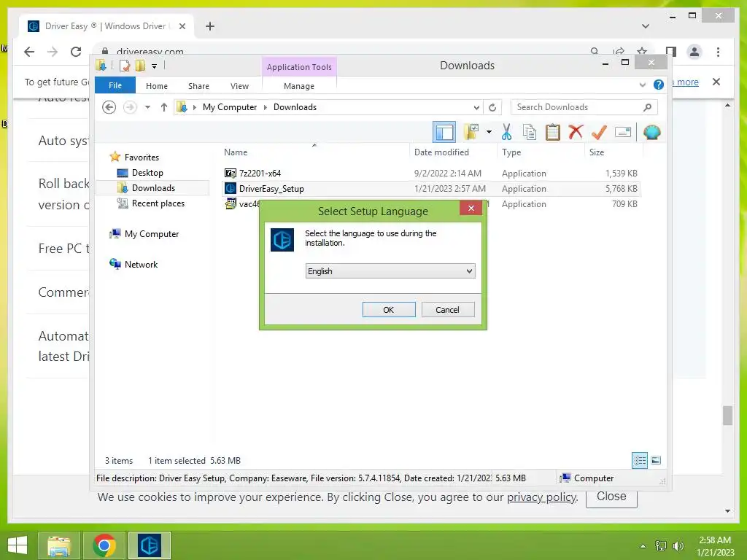The image size is (747, 560).
Task: Click the Explorer Up arrow button
Action: 164,107
